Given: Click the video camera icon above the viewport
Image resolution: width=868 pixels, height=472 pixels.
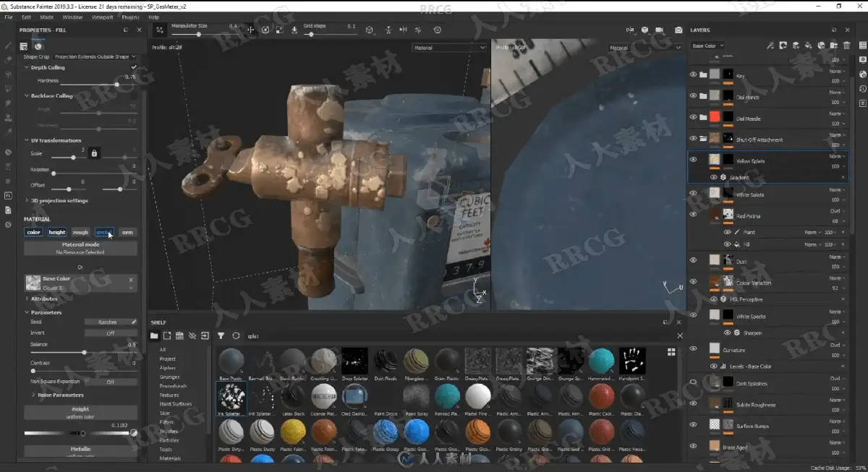Looking at the screenshot, I should 661,30.
